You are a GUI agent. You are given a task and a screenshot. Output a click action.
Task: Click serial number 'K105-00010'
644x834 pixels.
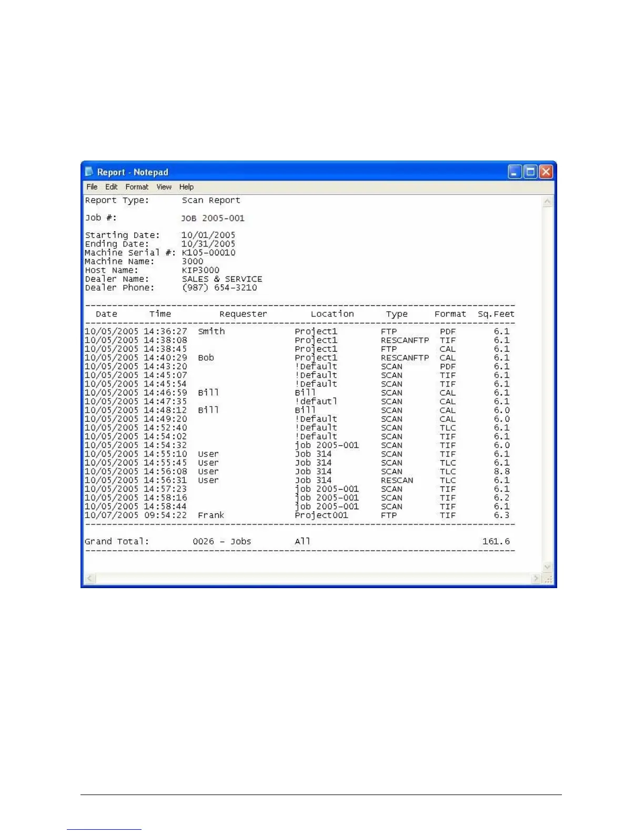pos(208,253)
